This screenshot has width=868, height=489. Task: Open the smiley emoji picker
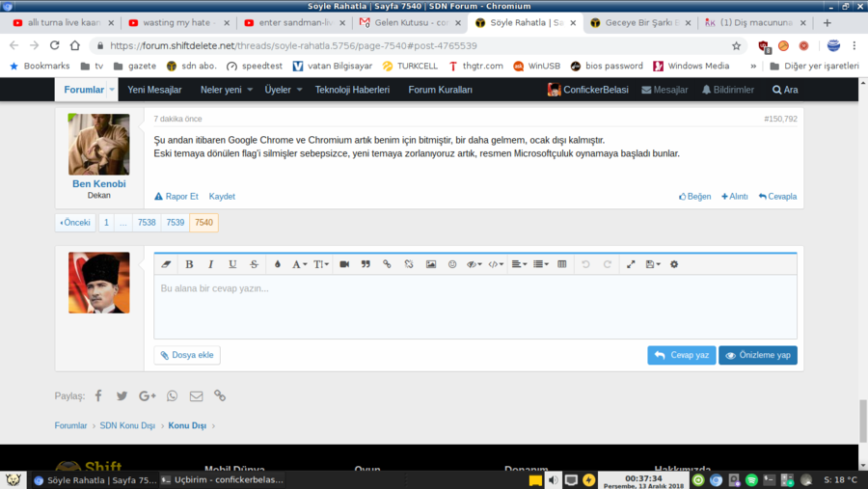point(452,264)
